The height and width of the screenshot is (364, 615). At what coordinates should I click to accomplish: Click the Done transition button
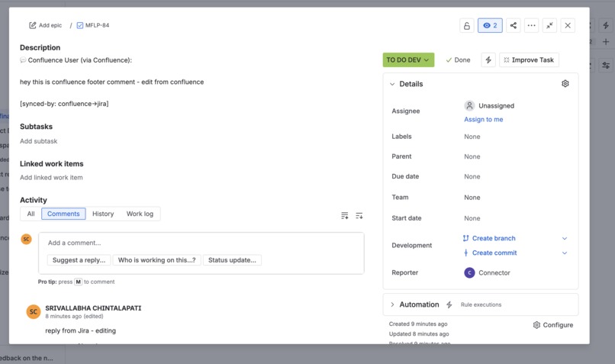coord(458,60)
